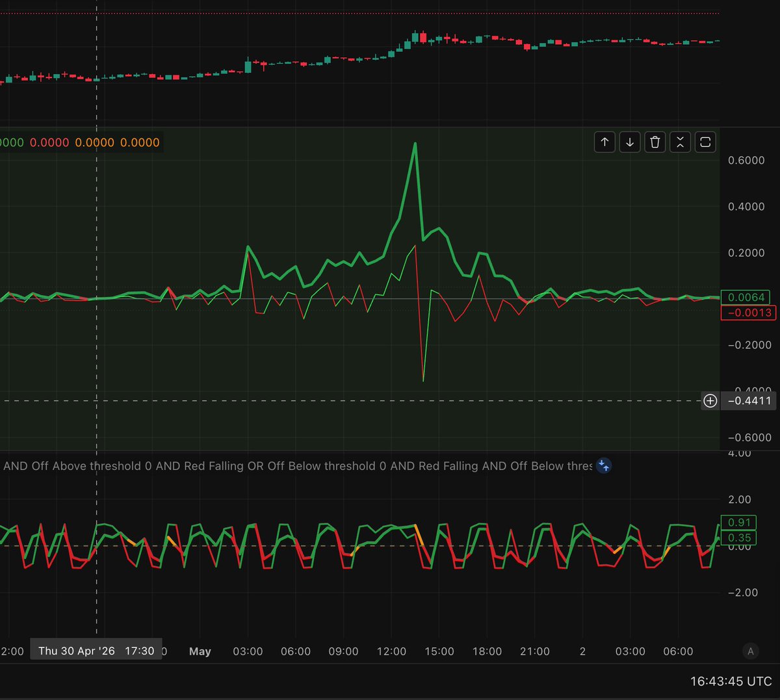Move the indicator pane down
The image size is (780, 700).
point(630,142)
